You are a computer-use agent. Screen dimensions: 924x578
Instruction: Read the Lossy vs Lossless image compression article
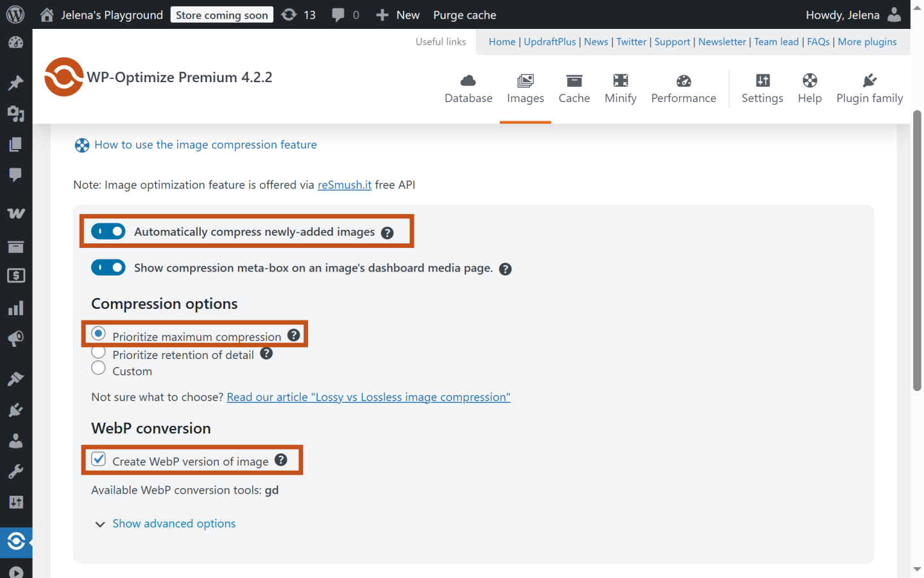(368, 396)
